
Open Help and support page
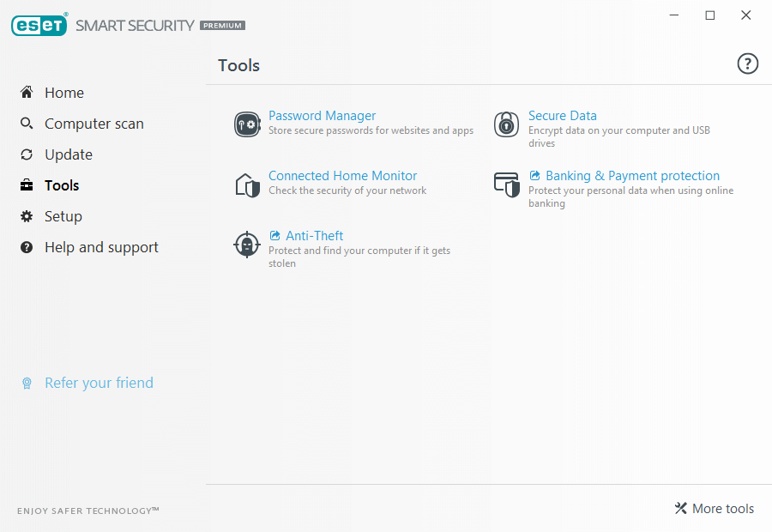[101, 247]
